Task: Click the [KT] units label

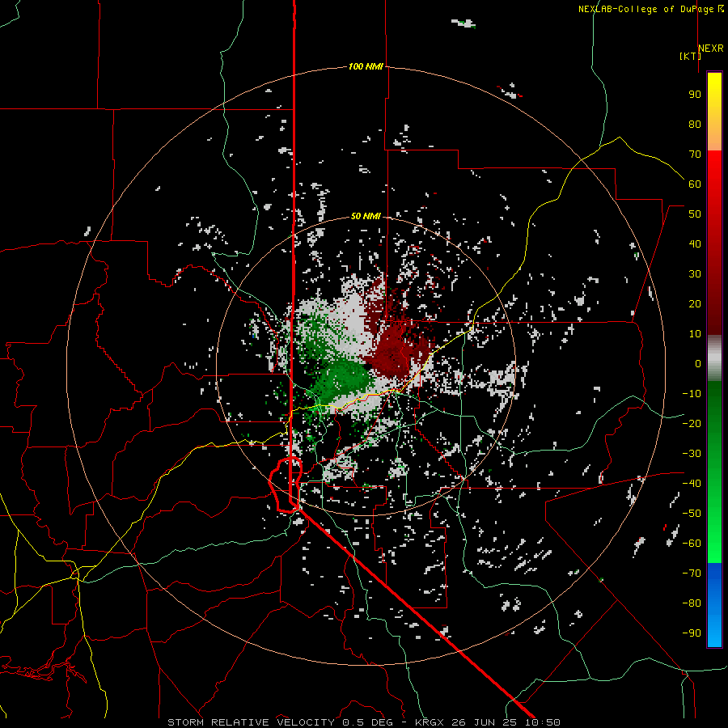Action: [x=691, y=56]
